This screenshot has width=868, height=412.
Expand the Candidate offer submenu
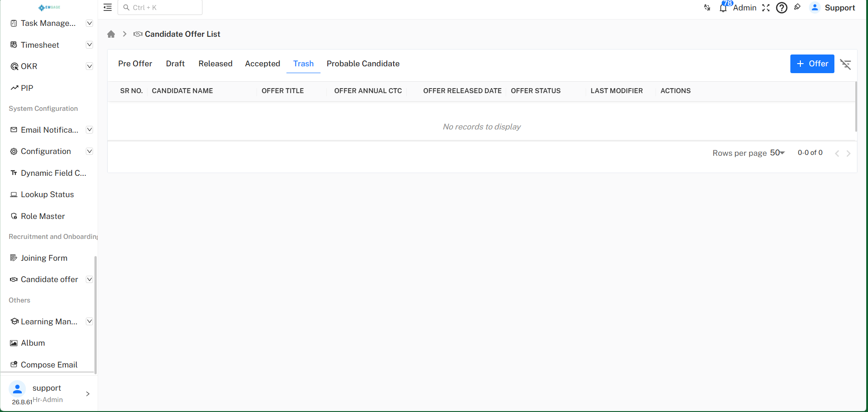point(89,279)
